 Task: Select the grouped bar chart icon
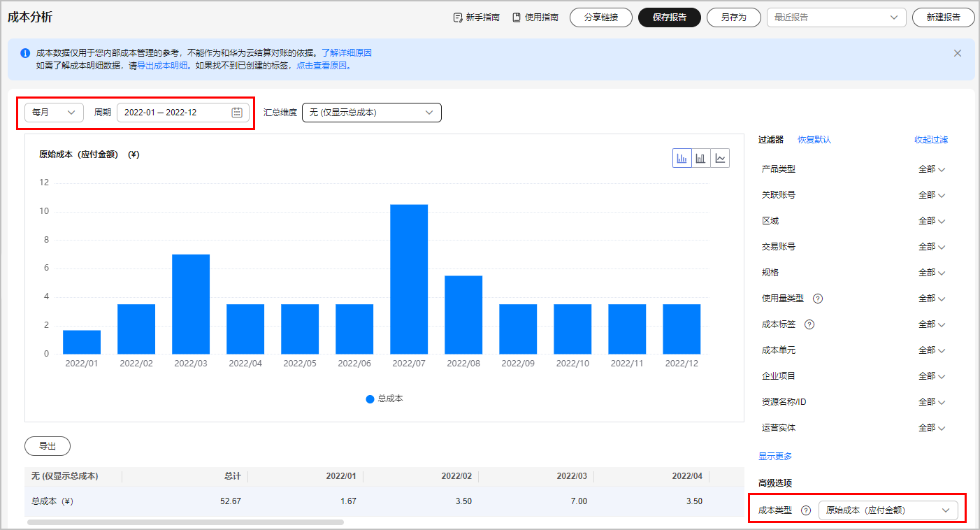click(x=682, y=158)
